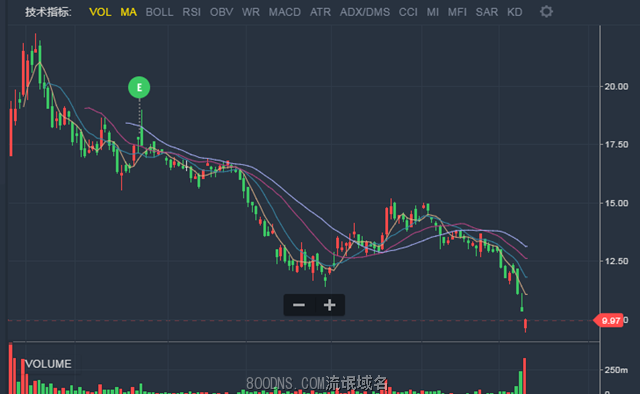
Task: Click the 20.00 price axis label
Action: click(616, 87)
